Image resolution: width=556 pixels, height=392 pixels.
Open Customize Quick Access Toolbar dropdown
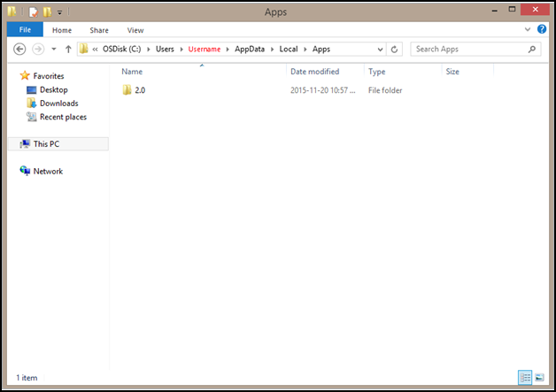pyautogui.click(x=59, y=12)
